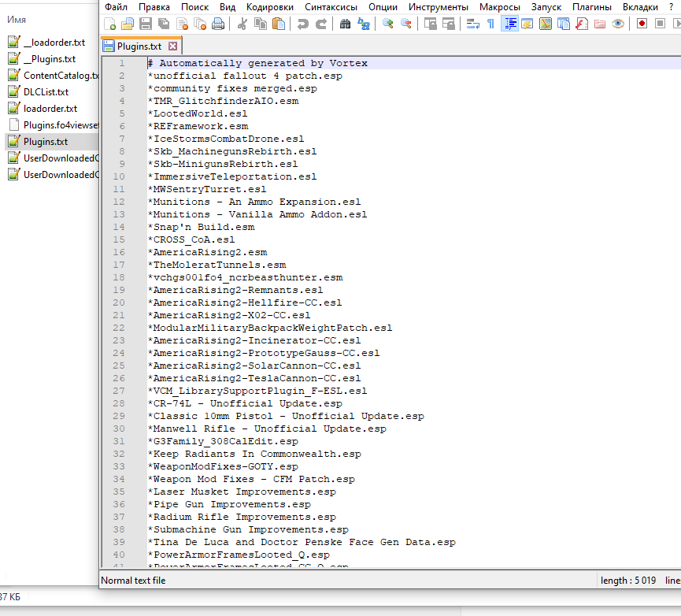Screen dimensions: 681x616
Task: Click the Close All documents icon
Action: pos(200,24)
